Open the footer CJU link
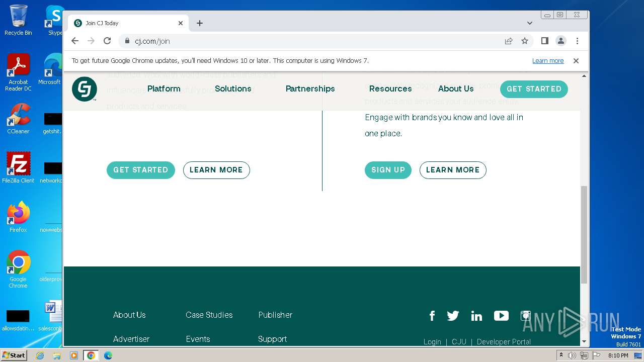 click(x=459, y=342)
